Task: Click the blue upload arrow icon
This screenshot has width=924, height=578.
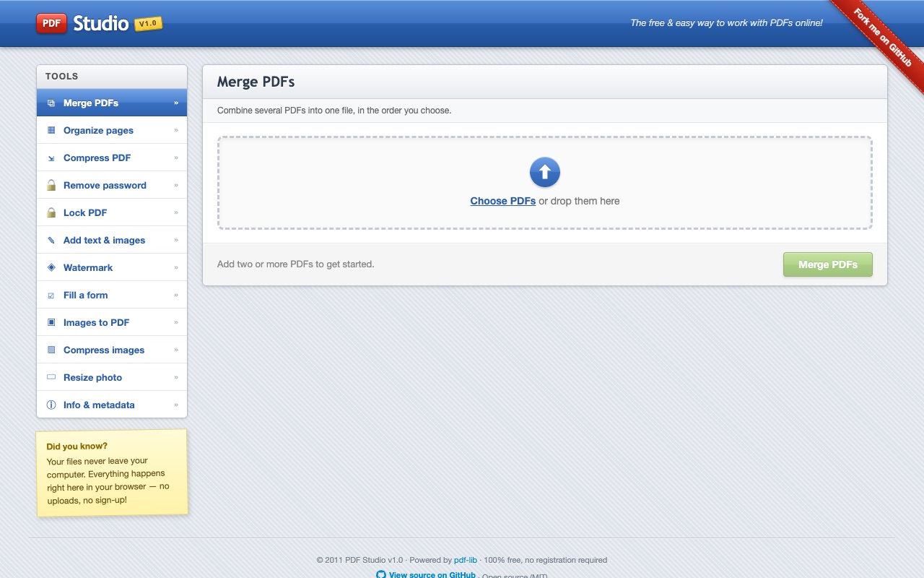Action: coord(545,172)
